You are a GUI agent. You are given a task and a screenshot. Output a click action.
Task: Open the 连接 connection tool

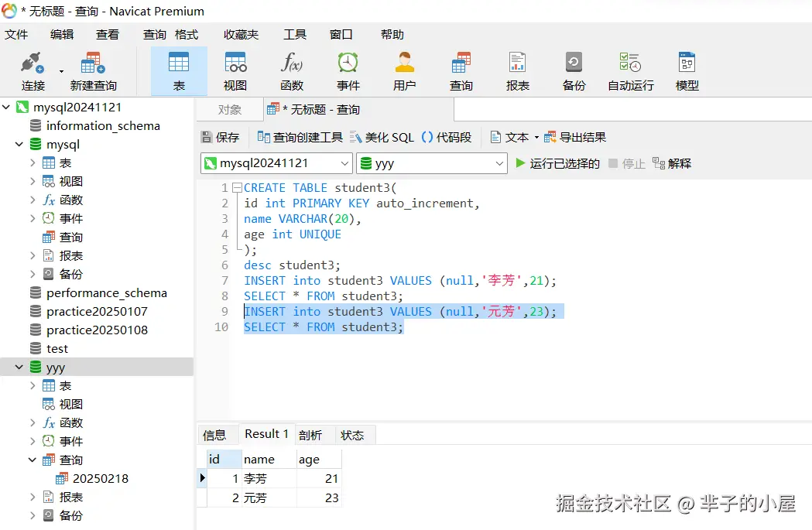tap(33, 71)
